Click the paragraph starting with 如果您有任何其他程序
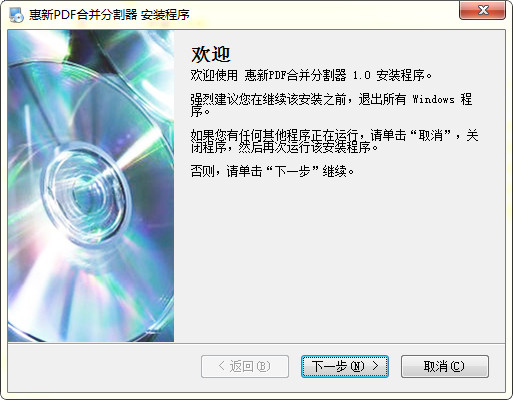Image resolution: width=513 pixels, height=400 pixels. pyautogui.click(x=334, y=141)
